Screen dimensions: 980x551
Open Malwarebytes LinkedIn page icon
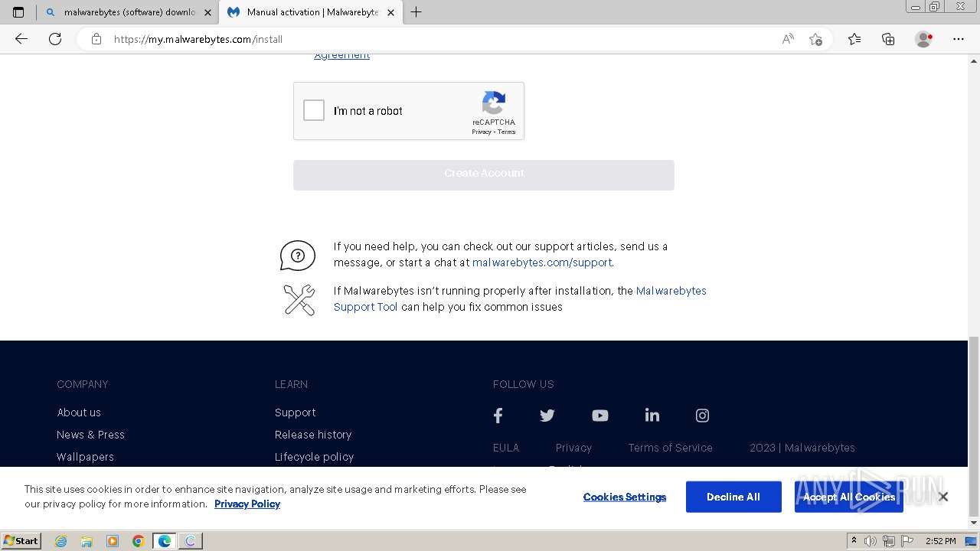tap(652, 416)
